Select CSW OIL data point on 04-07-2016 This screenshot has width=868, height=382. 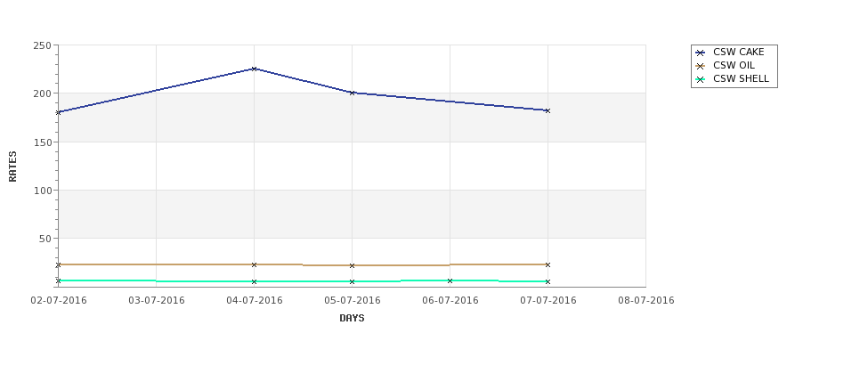pyautogui.click(x=254, y=264)
